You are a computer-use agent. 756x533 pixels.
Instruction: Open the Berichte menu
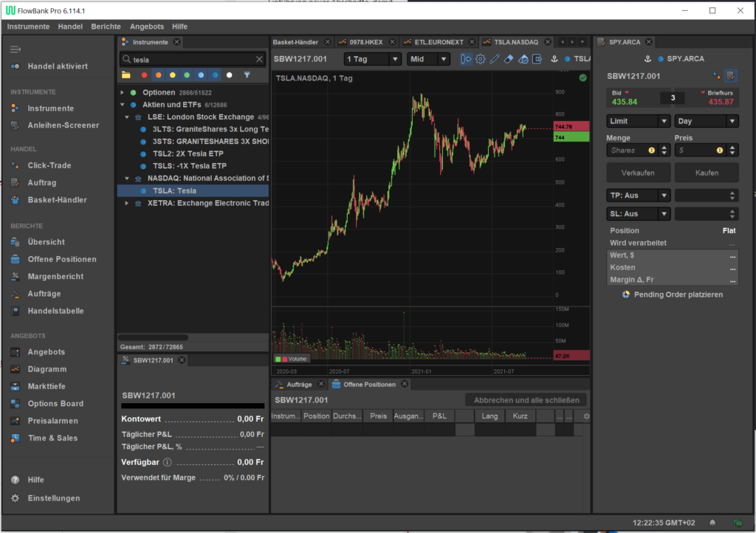[106, 27]
